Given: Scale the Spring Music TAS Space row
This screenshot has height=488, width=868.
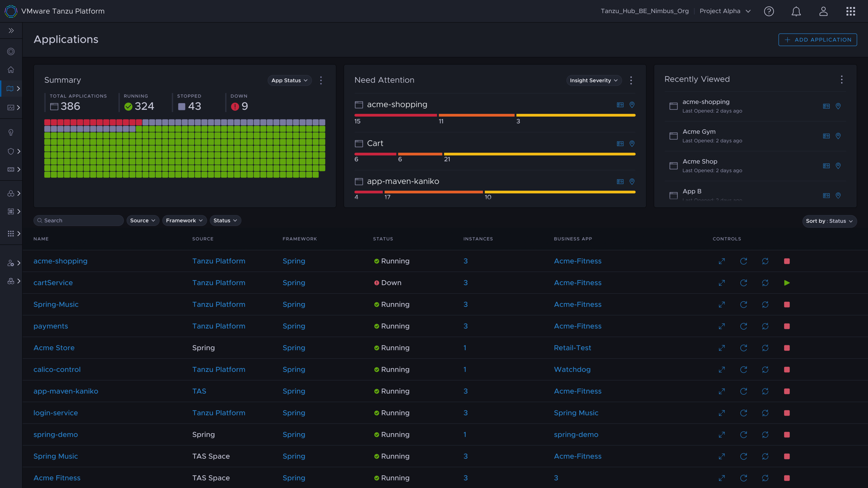Looking at the screenshot, I should (722, 456).
